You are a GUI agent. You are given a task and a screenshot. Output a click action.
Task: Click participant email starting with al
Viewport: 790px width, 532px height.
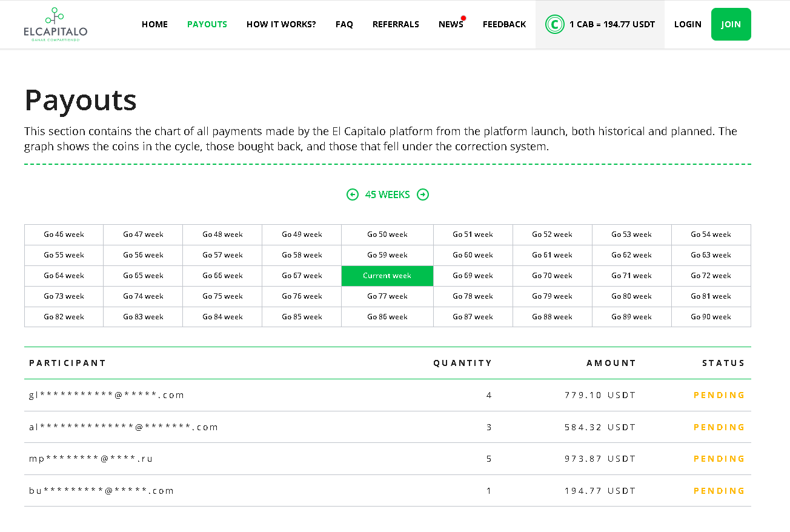(124, 427)
